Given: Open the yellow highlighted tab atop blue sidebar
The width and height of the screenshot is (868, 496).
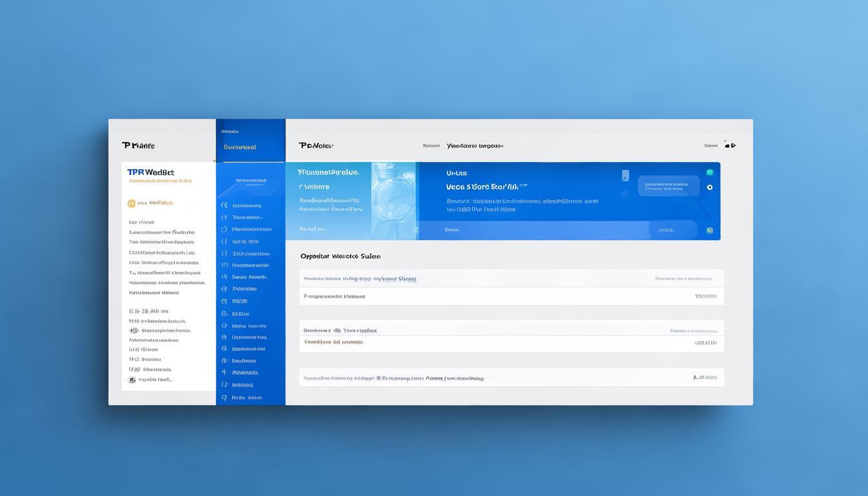Looking at the screenshot, I should coord(240,147).
